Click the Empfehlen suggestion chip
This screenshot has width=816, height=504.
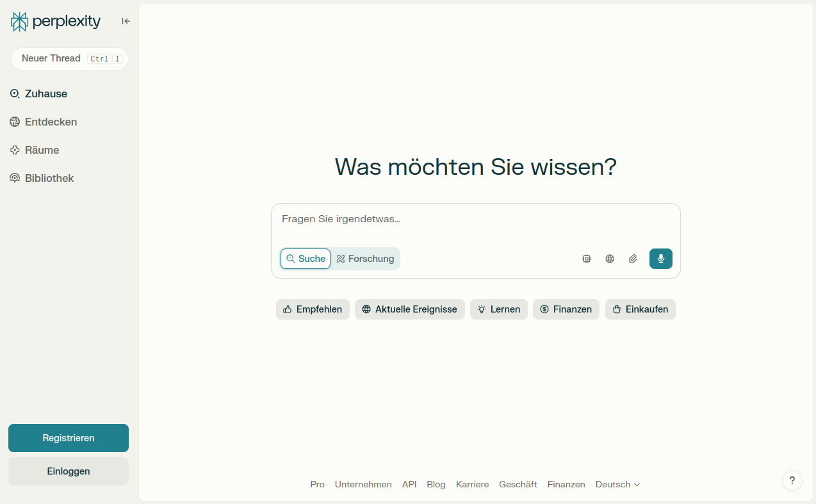coord(313,309)
